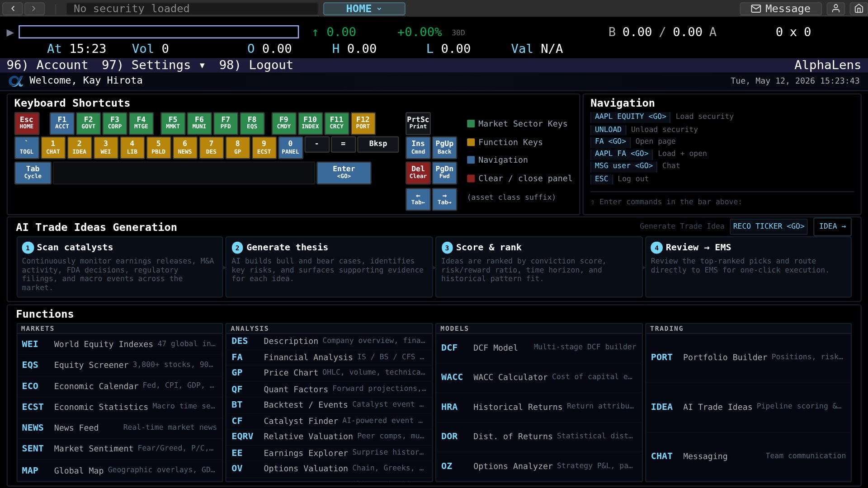Image resolution: width=868 pixels, height=488 pixels.
Task: Open OZ Options Analyzer function
Action: pyautogui.click(x=539, y=466)
